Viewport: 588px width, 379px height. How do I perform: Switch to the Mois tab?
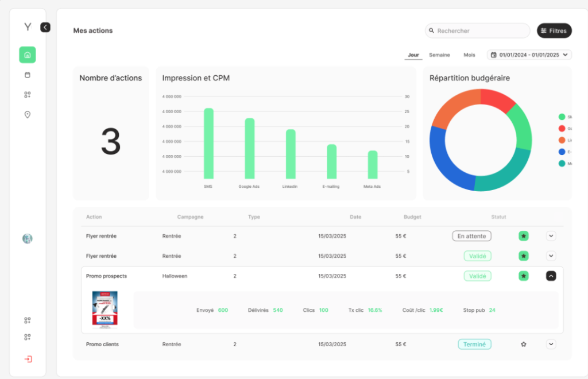click(469, 55)
